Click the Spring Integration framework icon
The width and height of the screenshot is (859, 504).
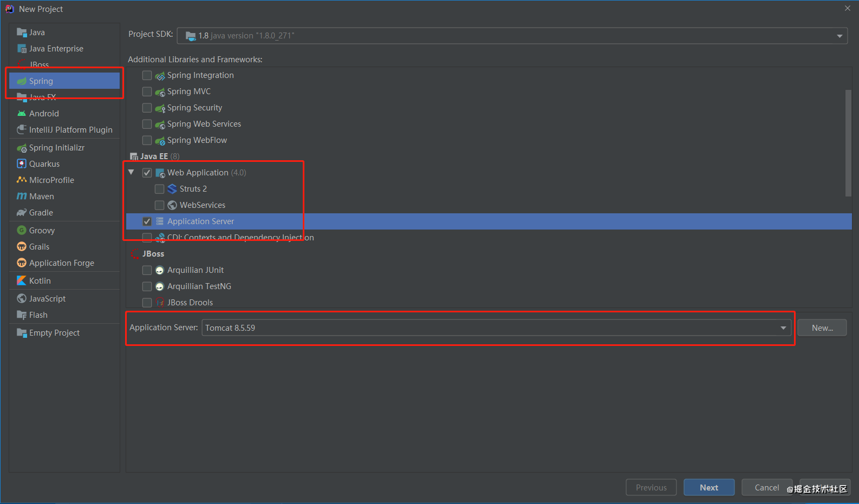(160, 75)
